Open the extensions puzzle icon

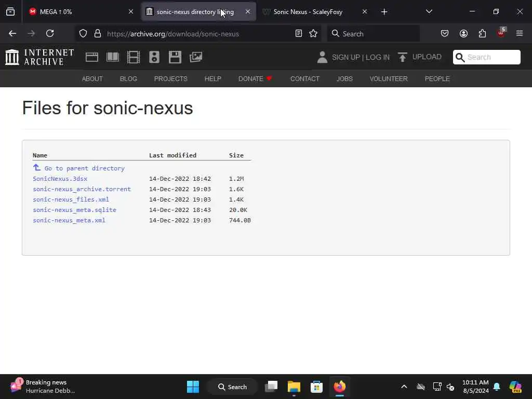482,34
